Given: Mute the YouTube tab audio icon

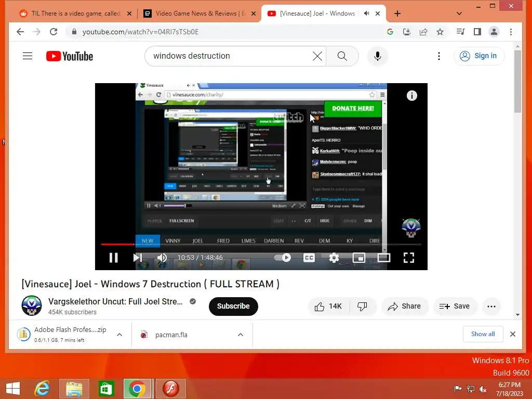Looking at the screenshot, I should point(366,14).
